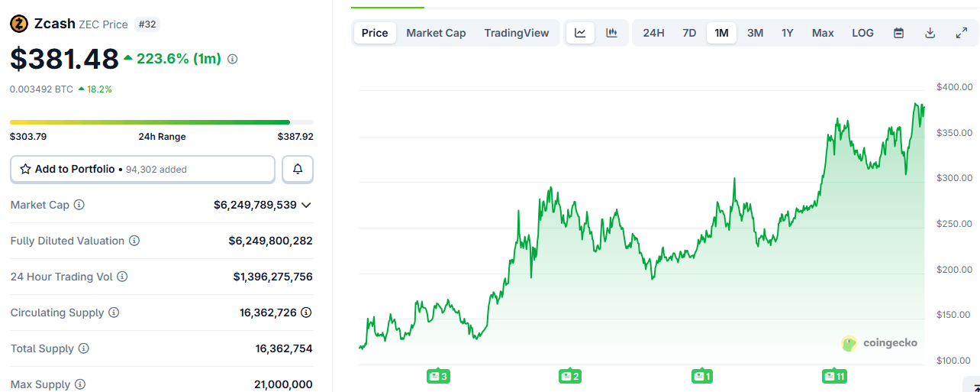Select the 24H time range
This screenshot has height=392, width=980.
(x=653, y=33)
